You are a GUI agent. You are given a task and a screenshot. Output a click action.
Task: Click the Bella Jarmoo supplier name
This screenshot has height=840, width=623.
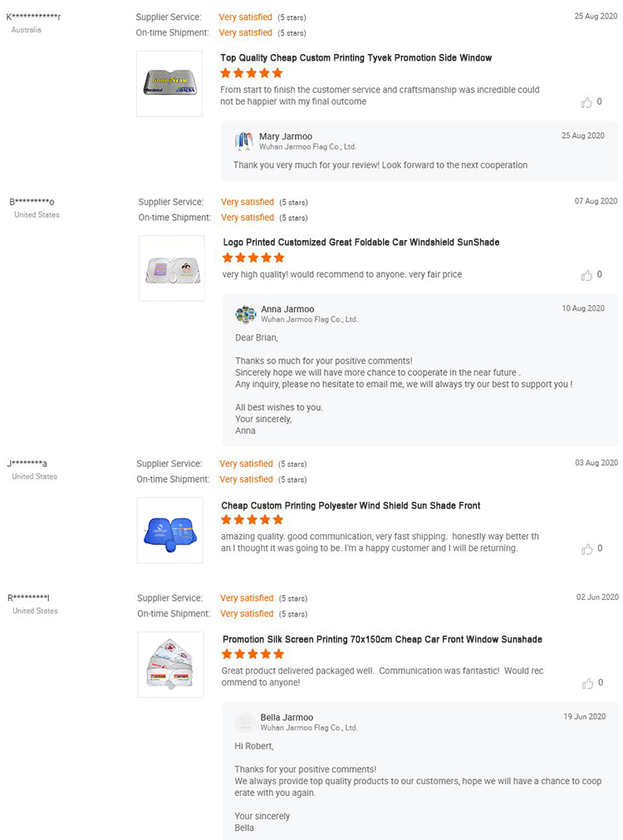tap(287, 717)
